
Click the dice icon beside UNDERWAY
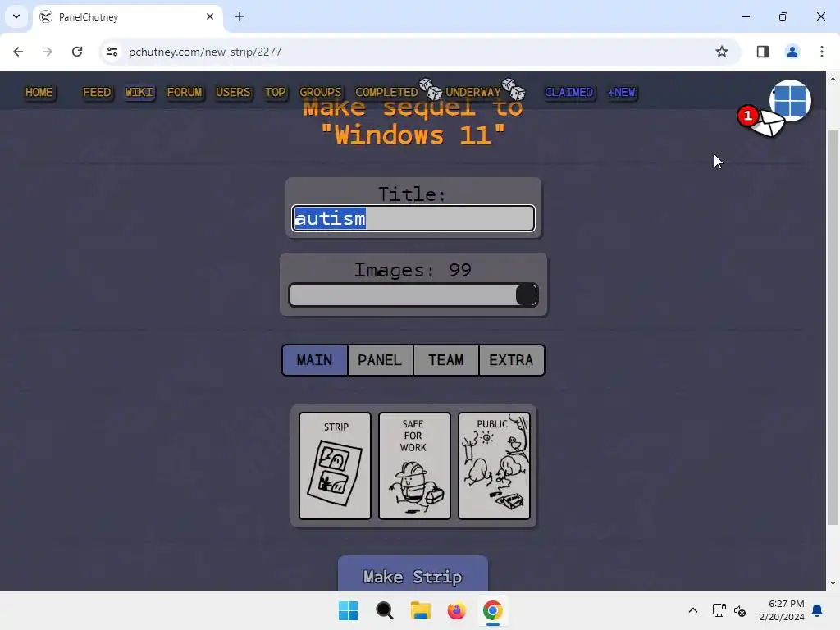514,89
